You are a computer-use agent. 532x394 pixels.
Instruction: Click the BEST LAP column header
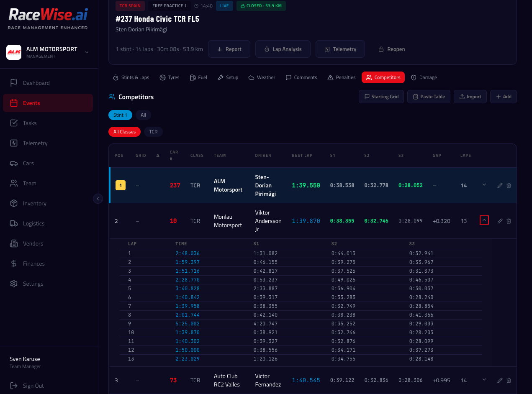click(302, 156)
